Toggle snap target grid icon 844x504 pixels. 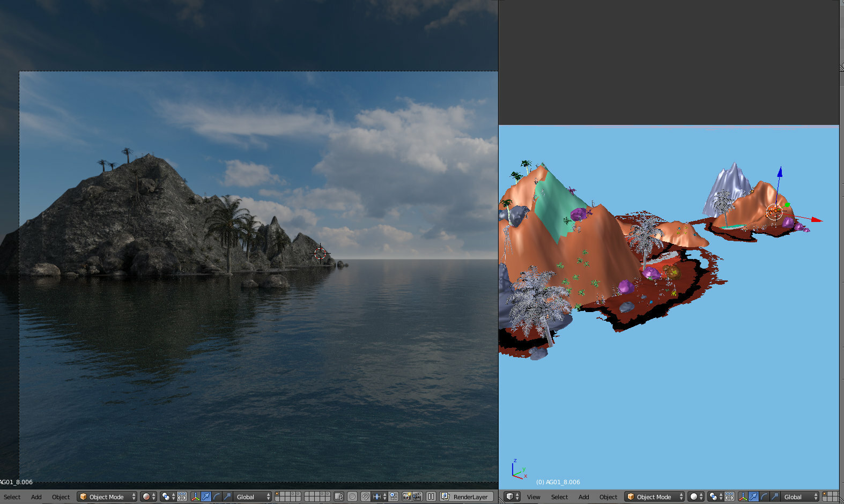click(x=394, y=497)
